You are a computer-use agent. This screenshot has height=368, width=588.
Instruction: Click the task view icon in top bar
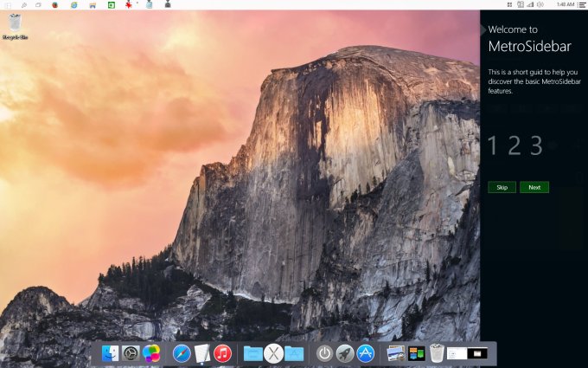(x=38, y=5)
